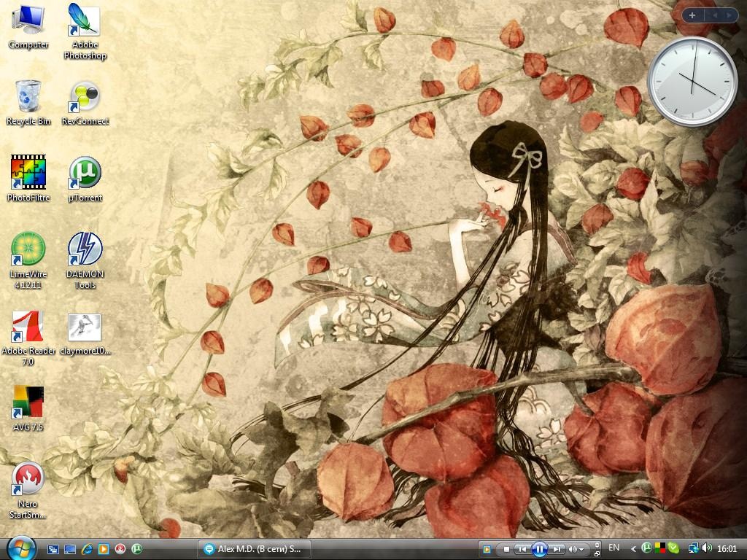Launch µTorrent from the Quick Launch bar
Screen dimensions: 747x560
pyautogui.click(x=136, y=549)
